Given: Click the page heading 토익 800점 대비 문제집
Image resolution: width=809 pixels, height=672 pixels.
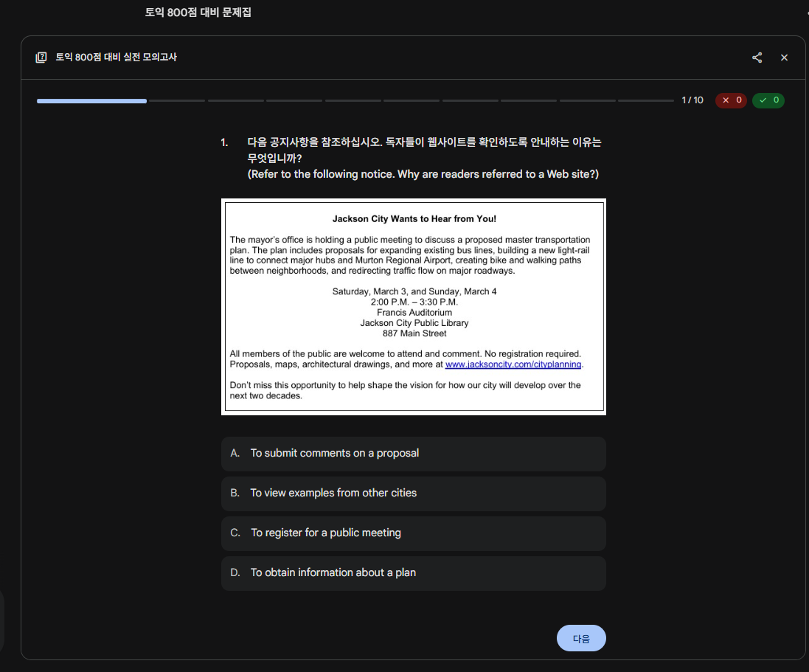Looking at the screenshot, I should point(198,13).
